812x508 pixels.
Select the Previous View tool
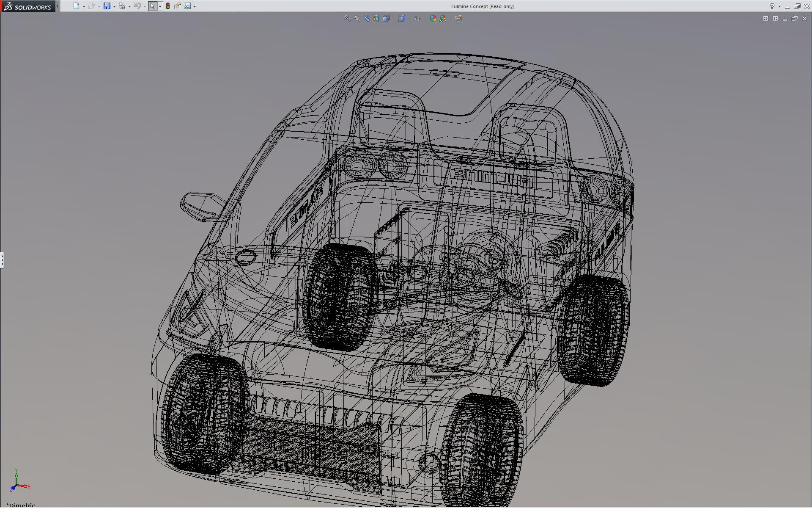pos(367,18)
